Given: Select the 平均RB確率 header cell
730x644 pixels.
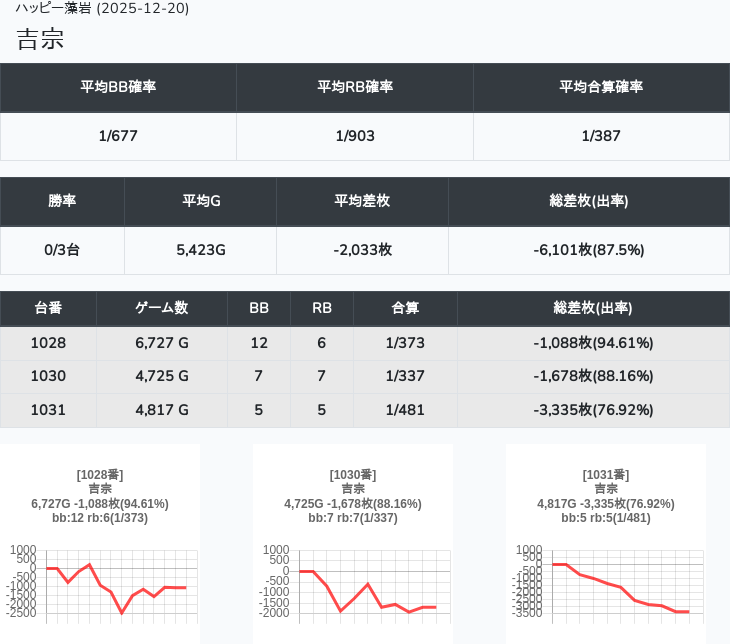Looking at the screenshot, I should (x=355, y=87).
